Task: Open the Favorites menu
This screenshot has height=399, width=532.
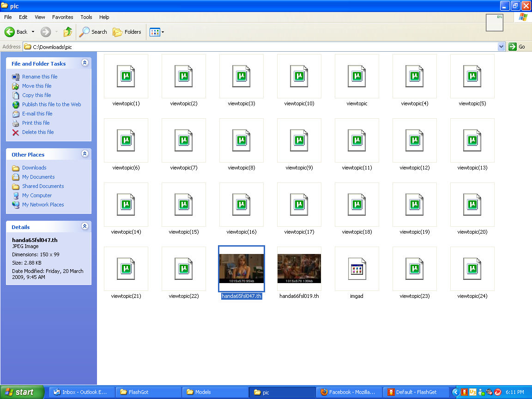Action: (x=62, y=17)
